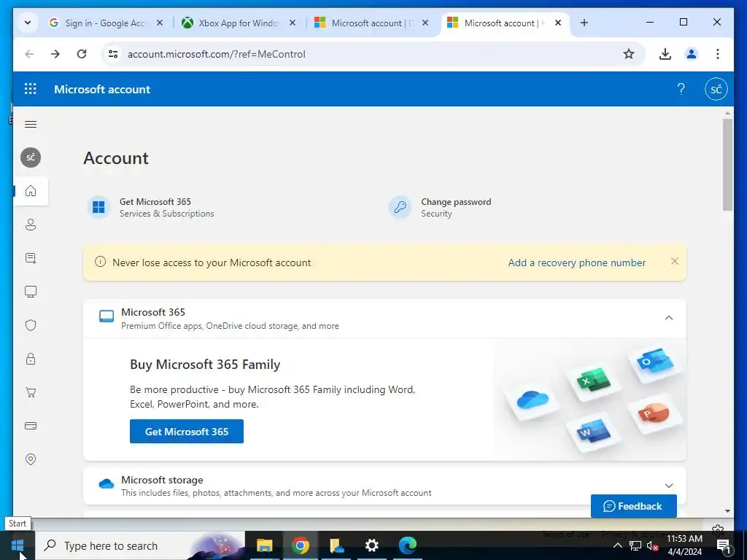Close the Xbox App tab
Screen dimensions: 747x560
pyautogui.click(x=293, y=23)
